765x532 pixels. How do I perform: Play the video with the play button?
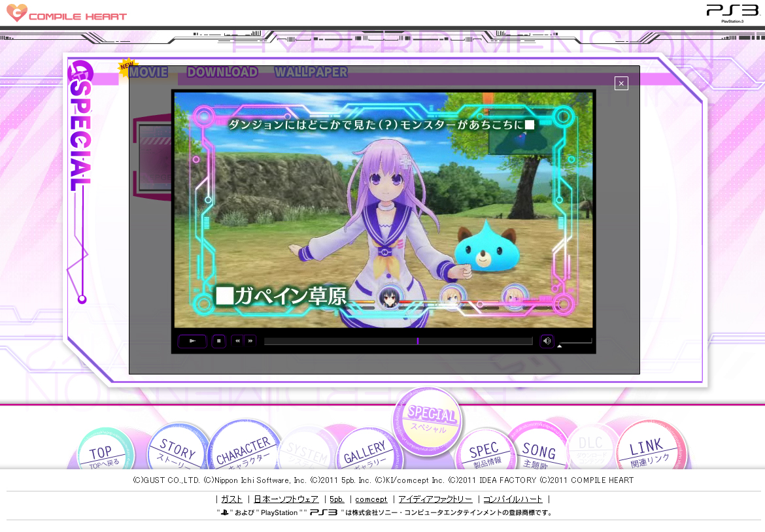tap(192, 341)
